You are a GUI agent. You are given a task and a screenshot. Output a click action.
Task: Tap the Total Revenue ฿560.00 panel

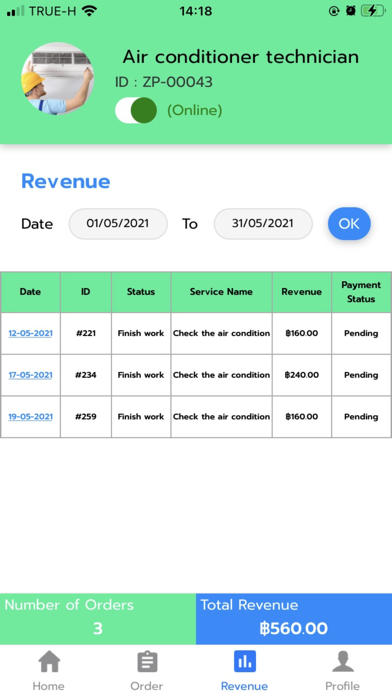click(294, 619)
